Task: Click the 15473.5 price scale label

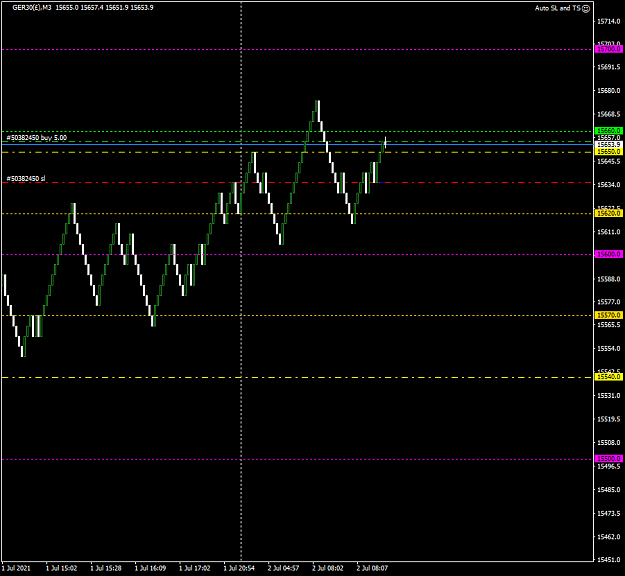Action: click(x=609, y=513)
